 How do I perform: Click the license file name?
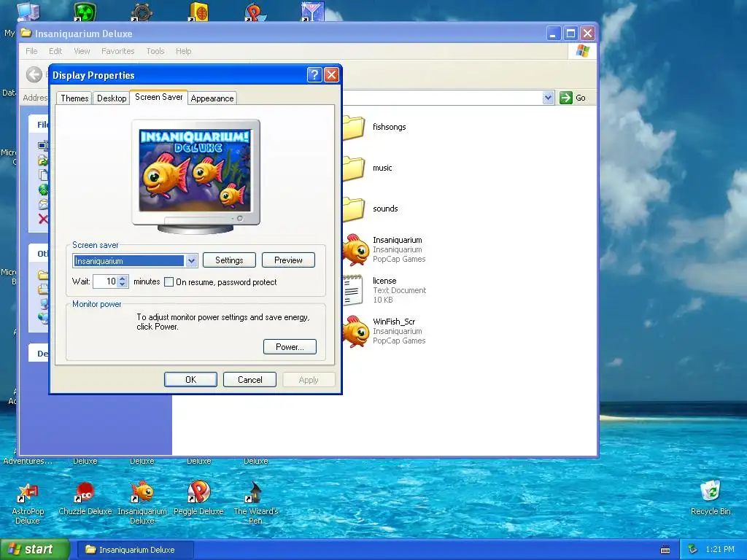(384, 281)
